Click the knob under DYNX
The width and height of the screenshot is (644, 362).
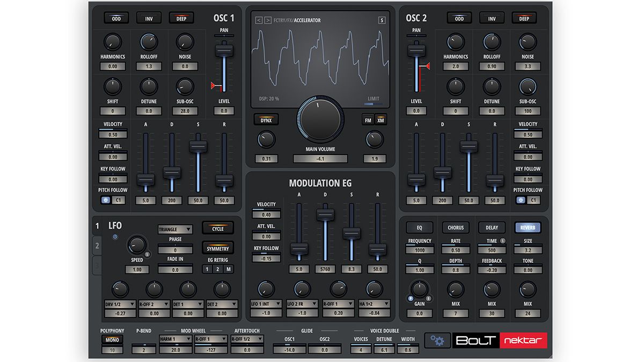click(266, 139)
